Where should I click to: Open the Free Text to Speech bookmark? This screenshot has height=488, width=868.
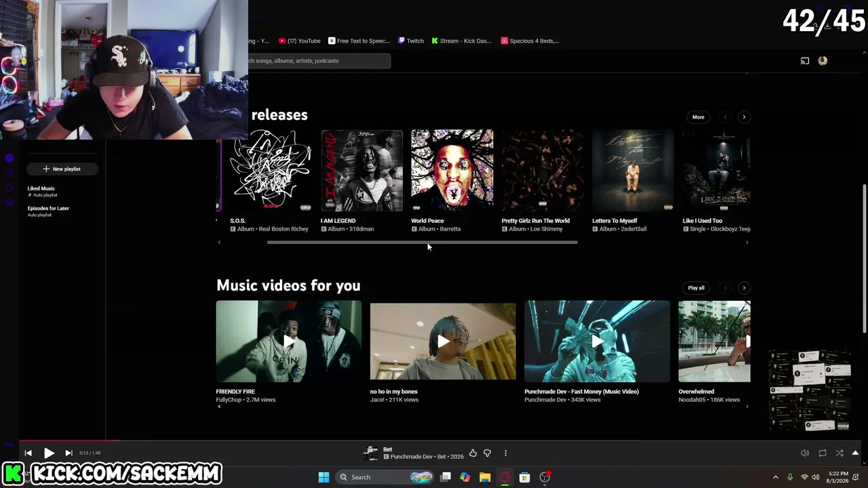pos(359,41)
